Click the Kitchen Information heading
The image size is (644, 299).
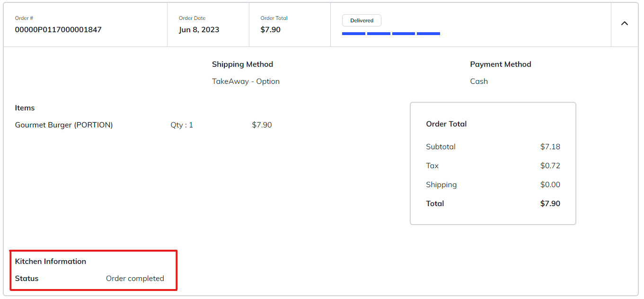pos(51,262)
